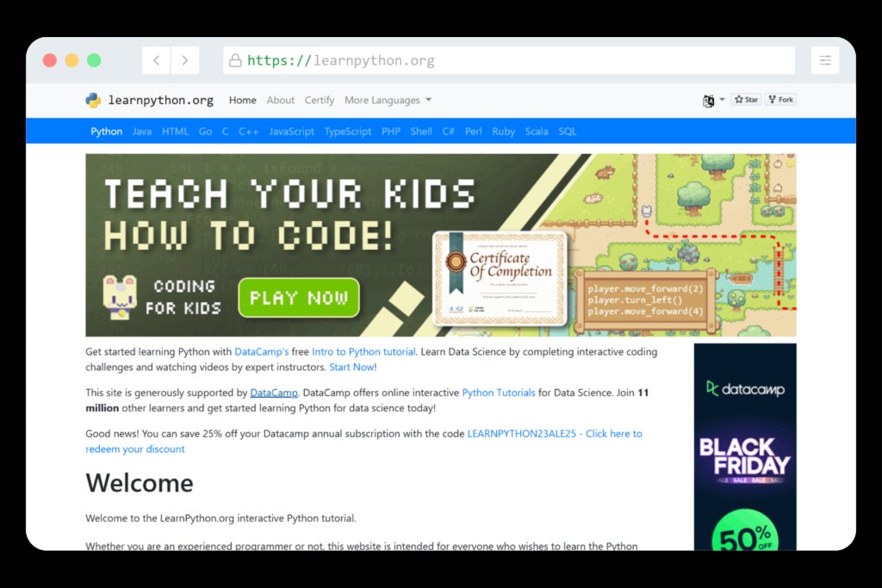
Task: Click the Certificate of Completion image
Action: click(500, 278)
